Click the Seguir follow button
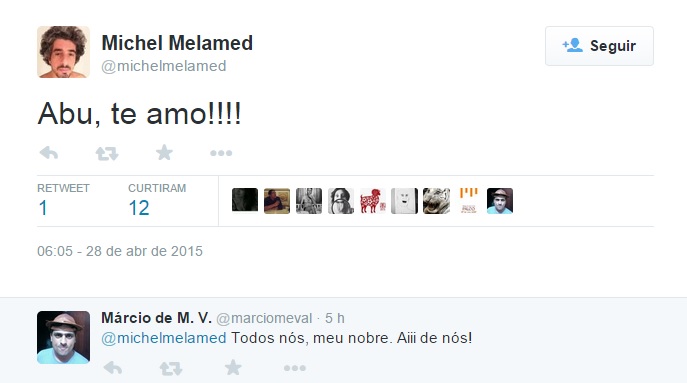Screen dimensions: 687x383 pos(599,46)
